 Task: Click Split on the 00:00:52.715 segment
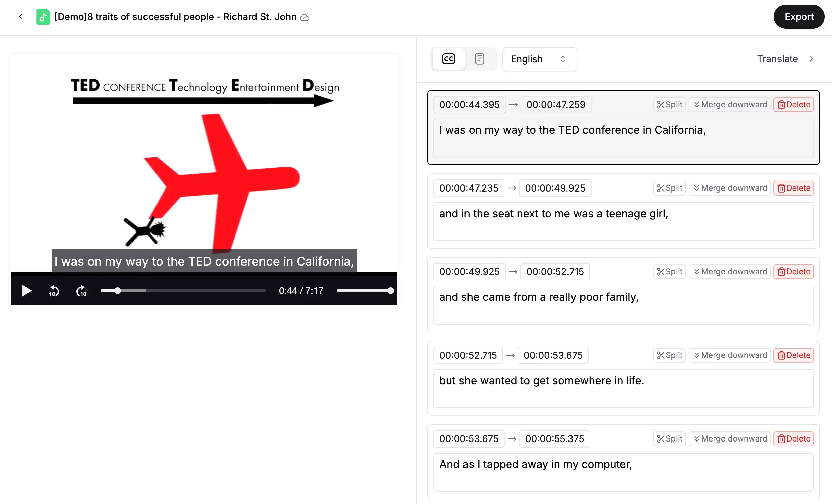pyautogui.click(x=669, y=355)
